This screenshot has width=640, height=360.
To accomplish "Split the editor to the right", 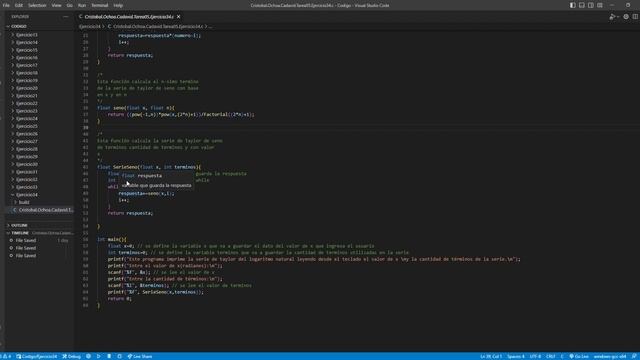I will 635,17.
